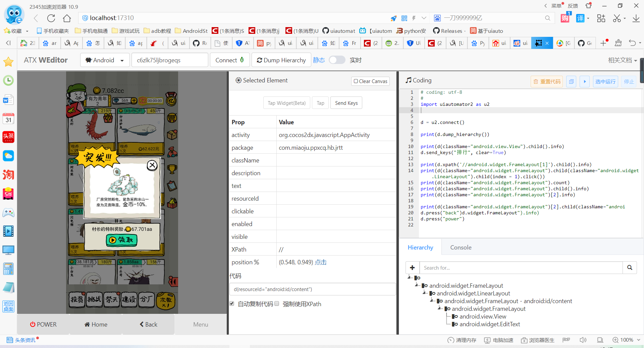
Task: Click the plus button beside hierarchy search
Action: (x=413, y=268)
